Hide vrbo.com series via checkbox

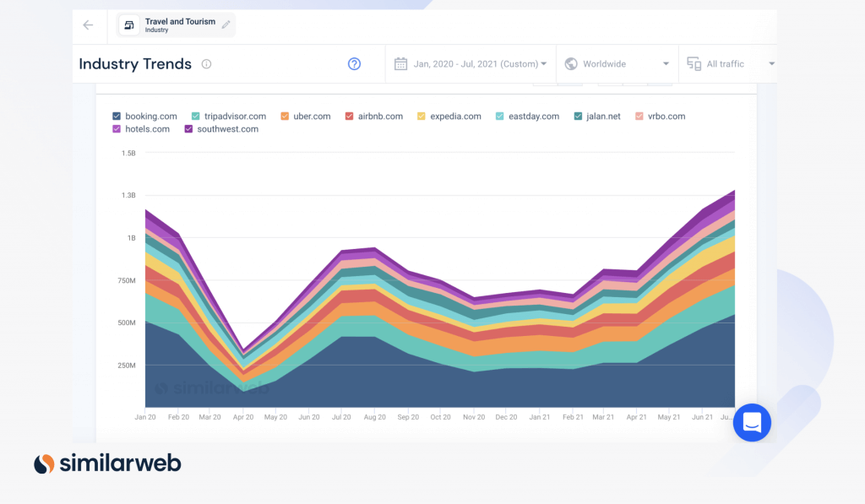(639, 117)
